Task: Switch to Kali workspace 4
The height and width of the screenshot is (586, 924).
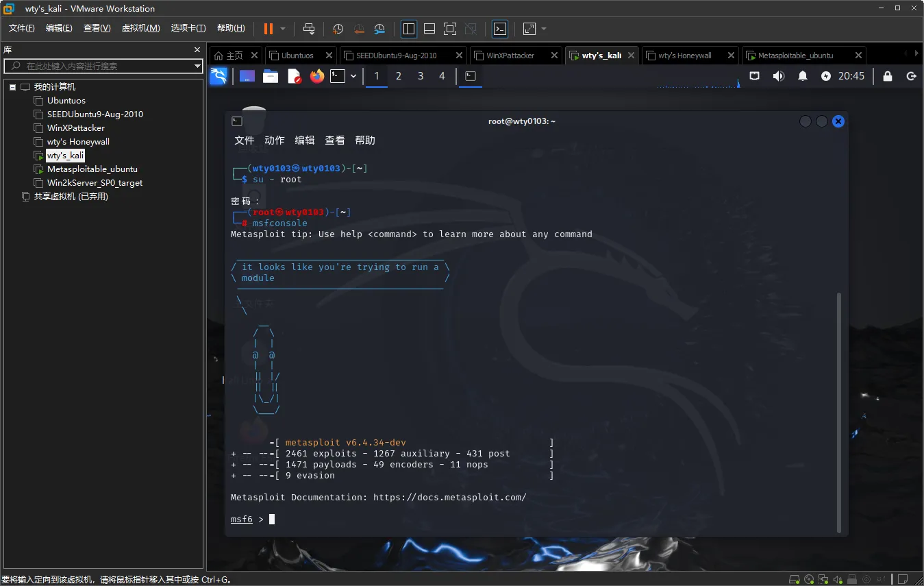Action: [442, 76]
